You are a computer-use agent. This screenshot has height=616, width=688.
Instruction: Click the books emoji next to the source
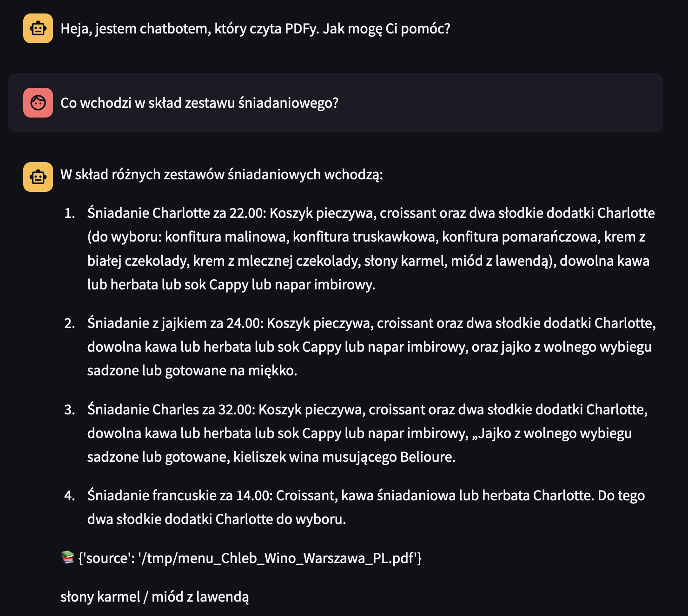click(x=67, y=557)
